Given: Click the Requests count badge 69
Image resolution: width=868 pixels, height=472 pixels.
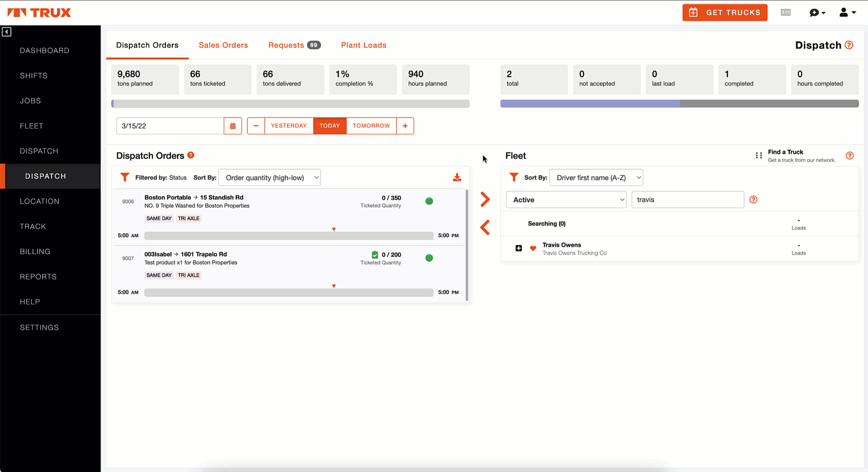Looking at the screenshot, I should [x=314, y=45].
